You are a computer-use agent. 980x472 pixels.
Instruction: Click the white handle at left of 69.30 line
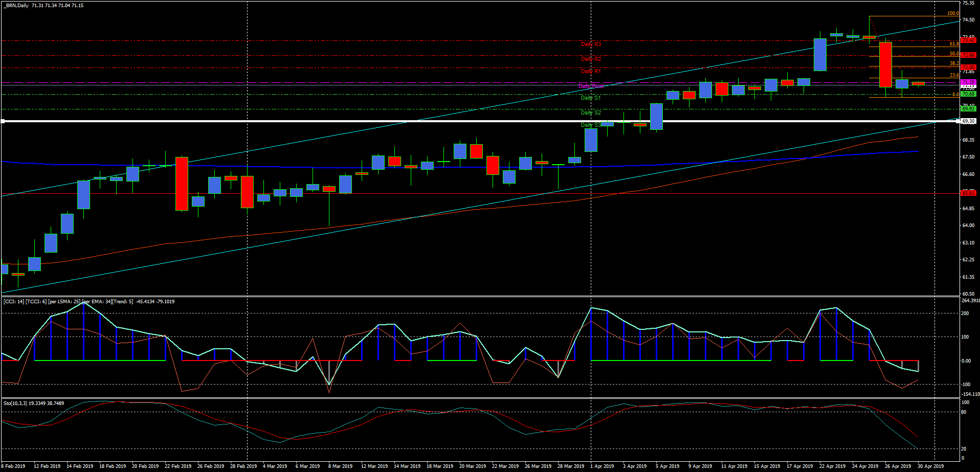coord(3,121)
